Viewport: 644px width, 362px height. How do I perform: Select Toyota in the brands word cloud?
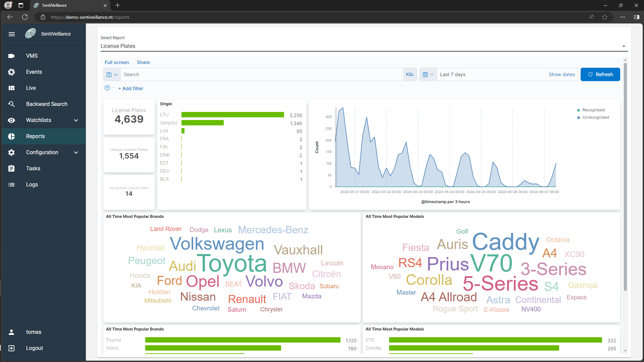231,263
